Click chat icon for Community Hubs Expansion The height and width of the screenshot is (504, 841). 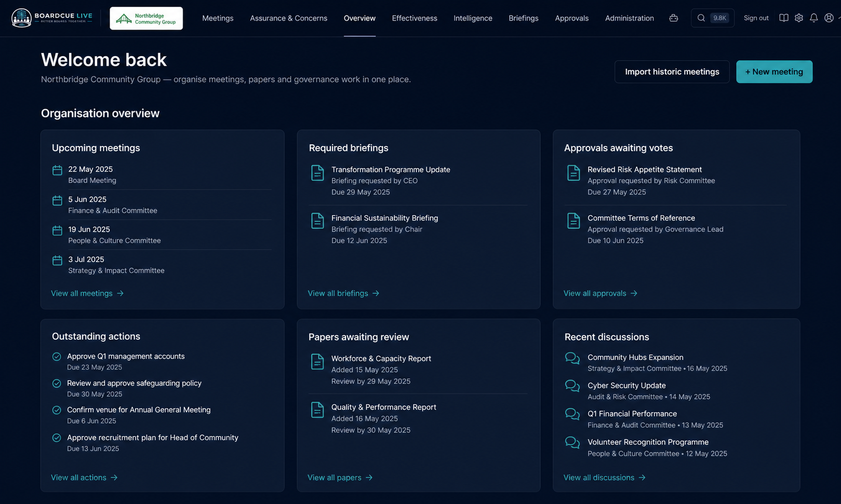572,359
